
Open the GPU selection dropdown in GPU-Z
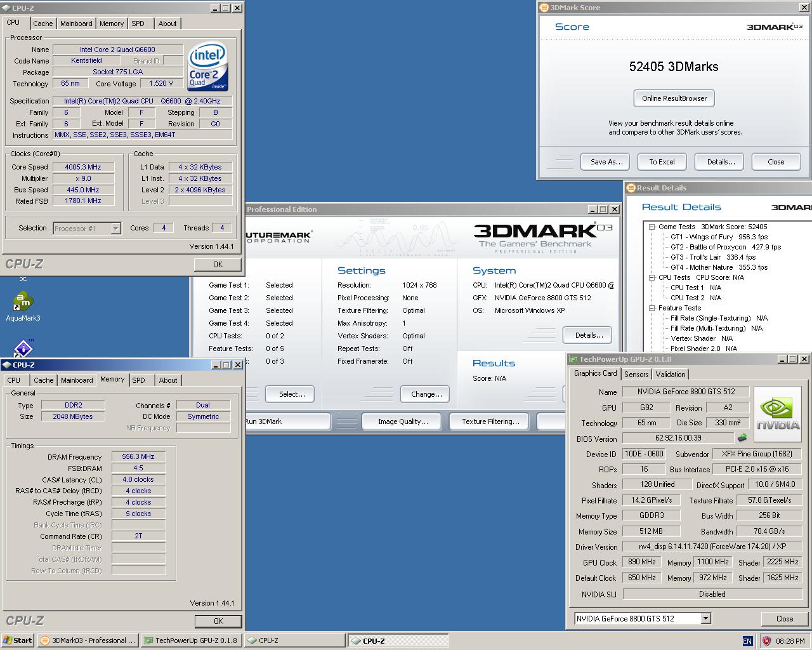[x=705, y=619]
